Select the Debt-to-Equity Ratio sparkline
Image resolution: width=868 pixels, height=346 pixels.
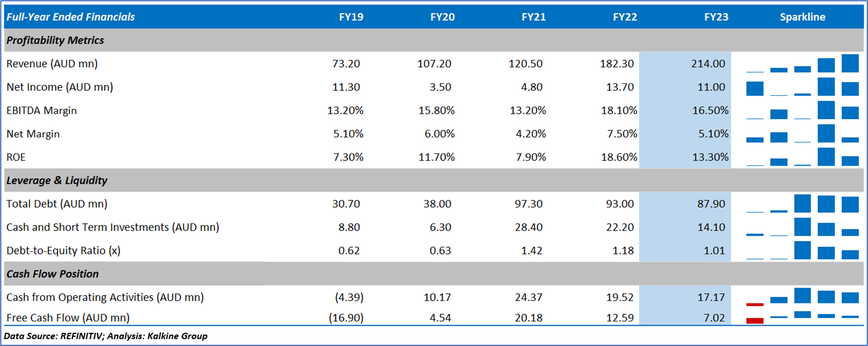802,251
